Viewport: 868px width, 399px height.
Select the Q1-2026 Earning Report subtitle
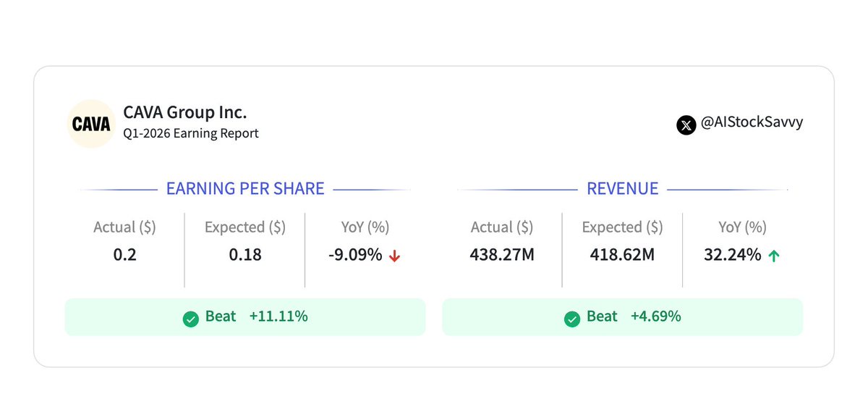(x=191, y=133)
